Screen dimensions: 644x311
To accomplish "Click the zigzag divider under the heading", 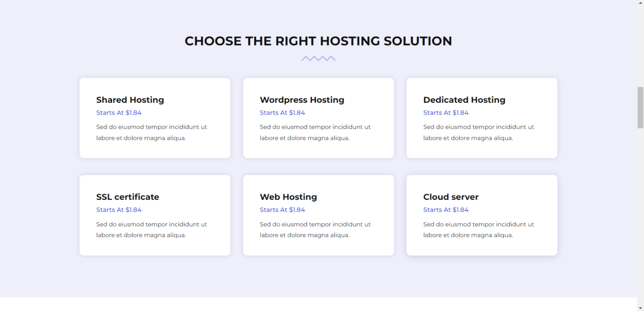I will click(319, 58).
